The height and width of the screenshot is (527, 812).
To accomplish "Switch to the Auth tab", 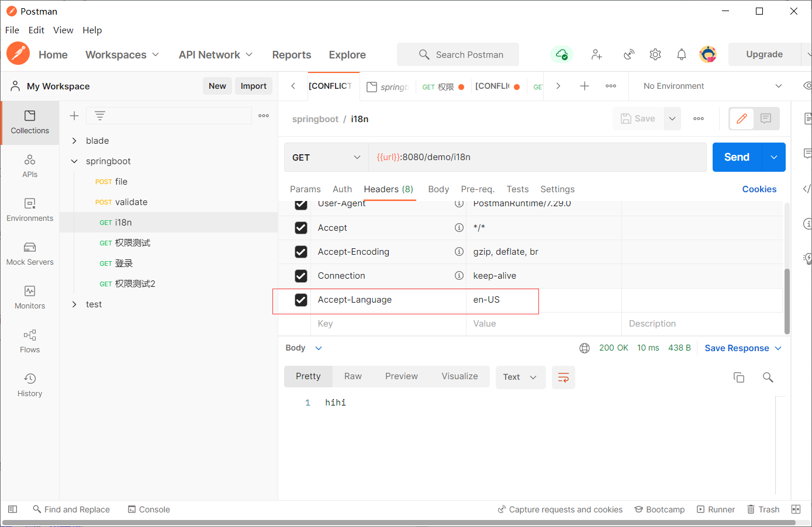I will click(x=342, y=189).
